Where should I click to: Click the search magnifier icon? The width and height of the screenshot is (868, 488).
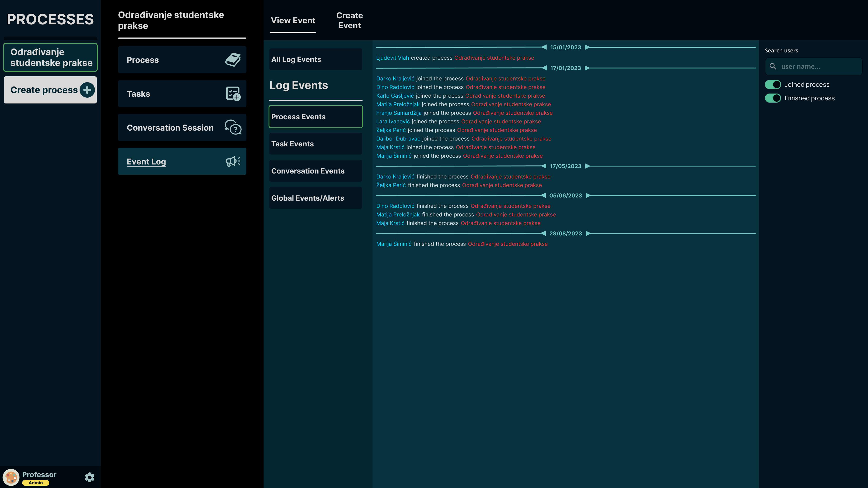[x=773, y=66]
